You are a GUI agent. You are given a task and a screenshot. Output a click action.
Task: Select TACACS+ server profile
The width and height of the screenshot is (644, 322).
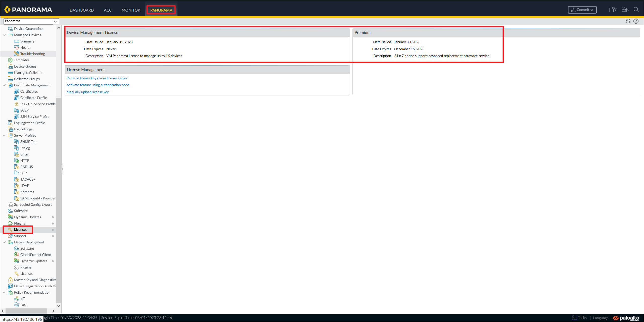[x=28, y=179]
